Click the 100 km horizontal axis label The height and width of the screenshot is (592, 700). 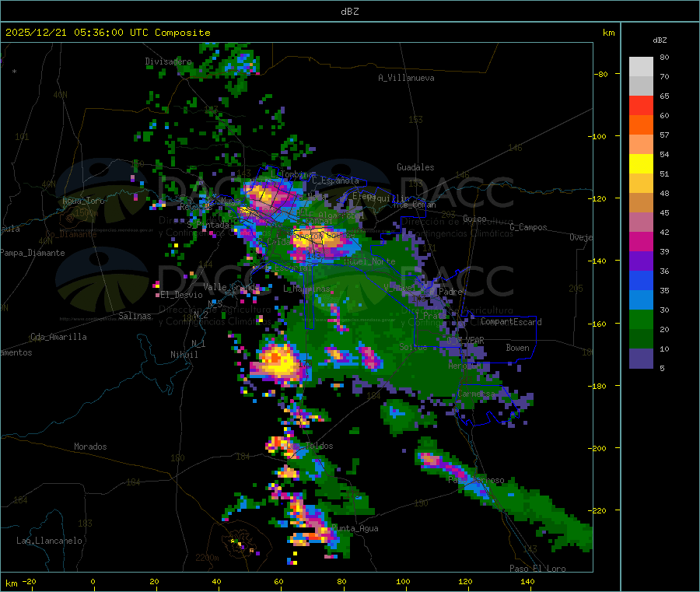(403, 582)
